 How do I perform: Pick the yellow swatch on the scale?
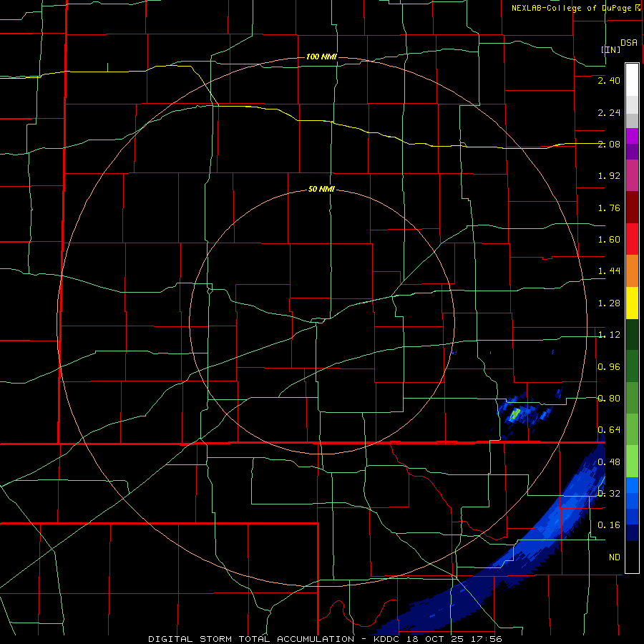pos(632,303)
